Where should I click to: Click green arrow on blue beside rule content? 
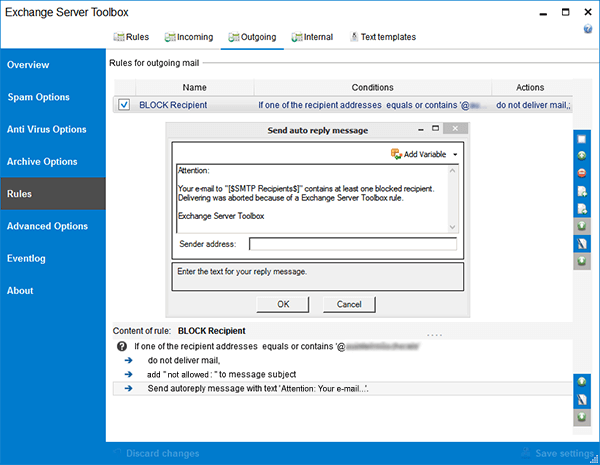coord(582,382)
